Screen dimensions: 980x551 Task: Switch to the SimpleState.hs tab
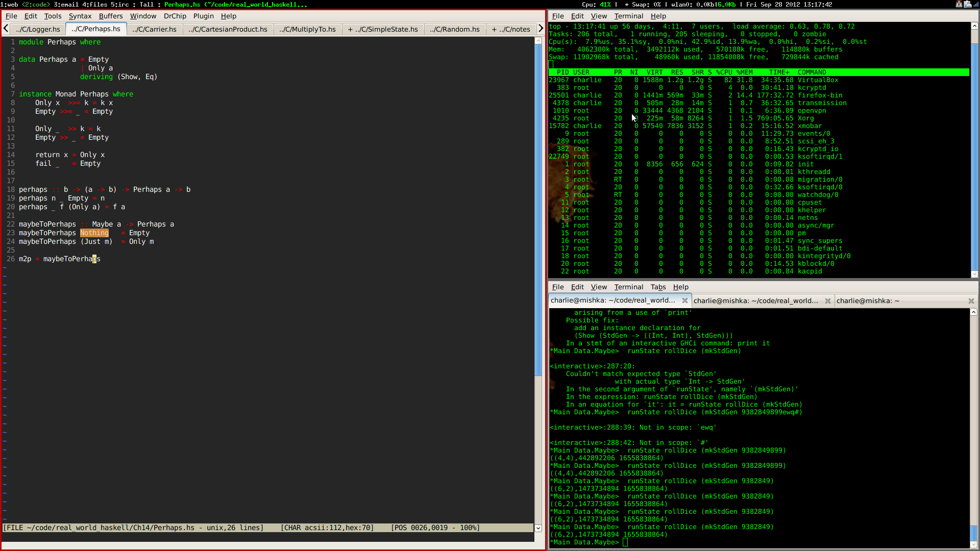click(383, 29)
